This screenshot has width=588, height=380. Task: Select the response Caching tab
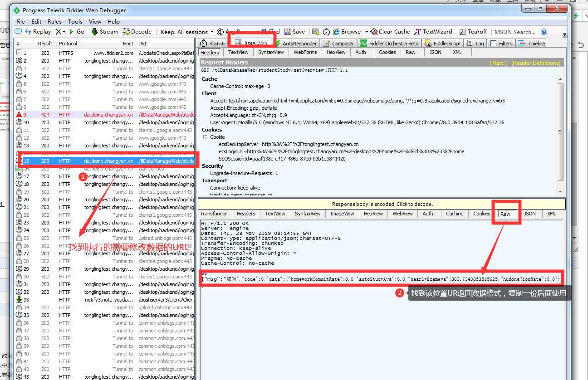455,214
